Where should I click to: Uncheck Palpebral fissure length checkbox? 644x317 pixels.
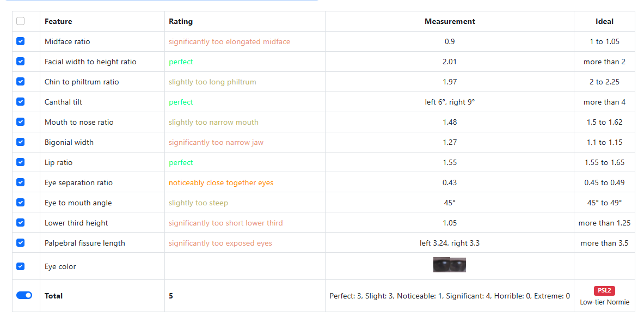tap(20, 243)
